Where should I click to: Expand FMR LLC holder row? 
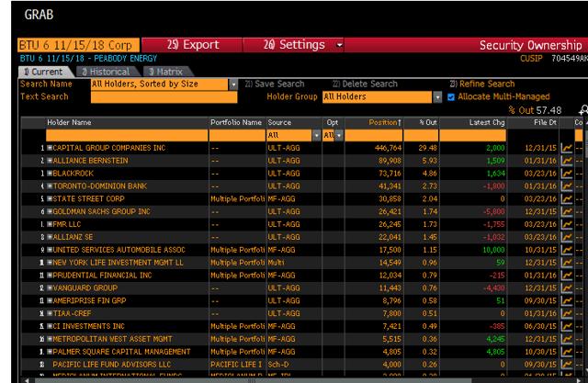pyautogui.click(x=50, y=224)
